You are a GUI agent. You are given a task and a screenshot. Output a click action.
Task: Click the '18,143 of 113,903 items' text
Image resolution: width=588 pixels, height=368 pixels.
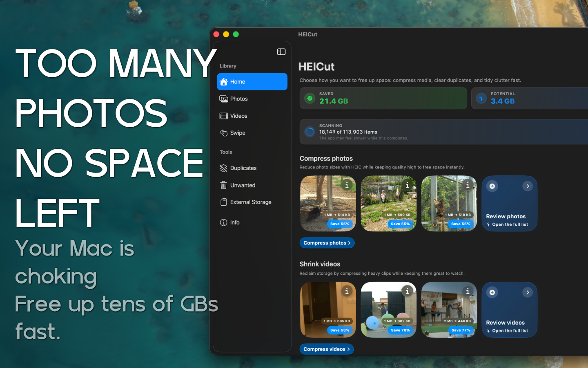(348, 132)
